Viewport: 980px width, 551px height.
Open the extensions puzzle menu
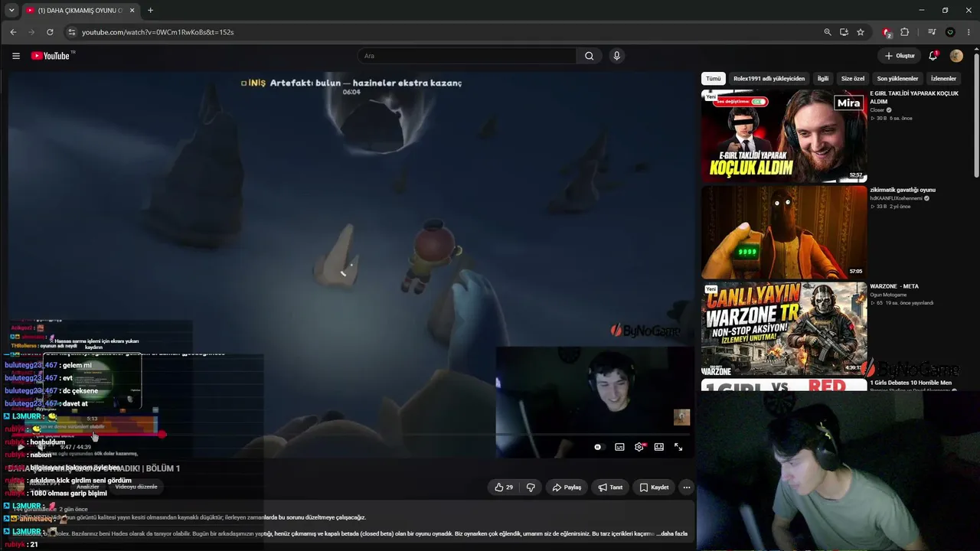click(x=905, y=32)
